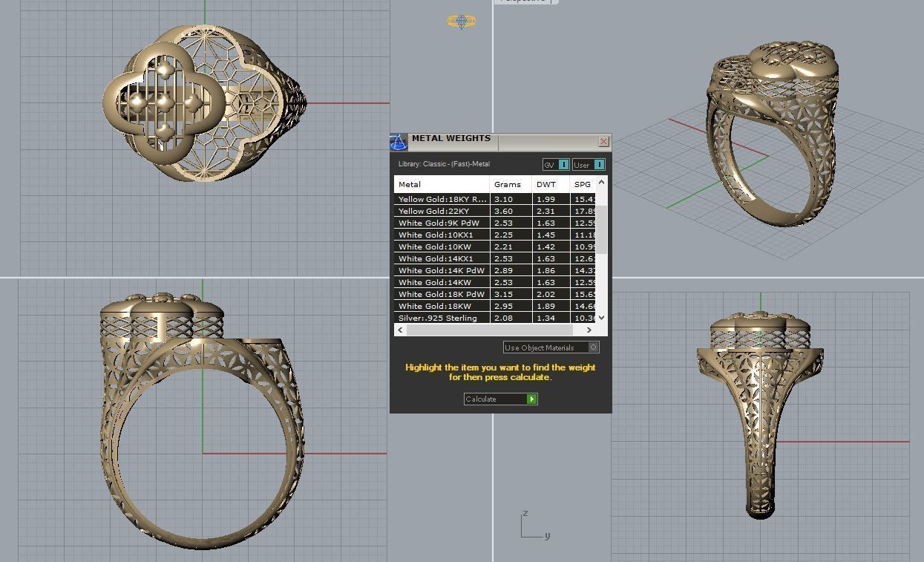
Task: Click the Library: Classic - (Fast)-Metal label
Action: pos(444,164)
